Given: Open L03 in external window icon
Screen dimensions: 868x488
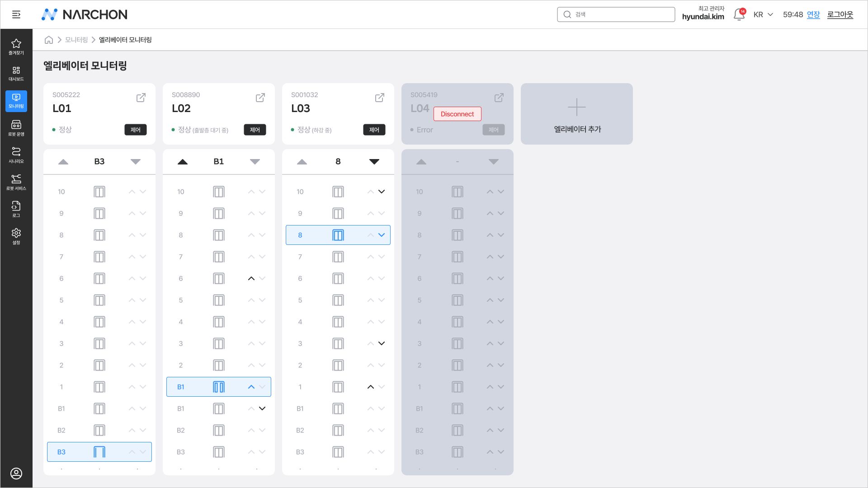Looking at the screenshot, I should click(380, 98).
